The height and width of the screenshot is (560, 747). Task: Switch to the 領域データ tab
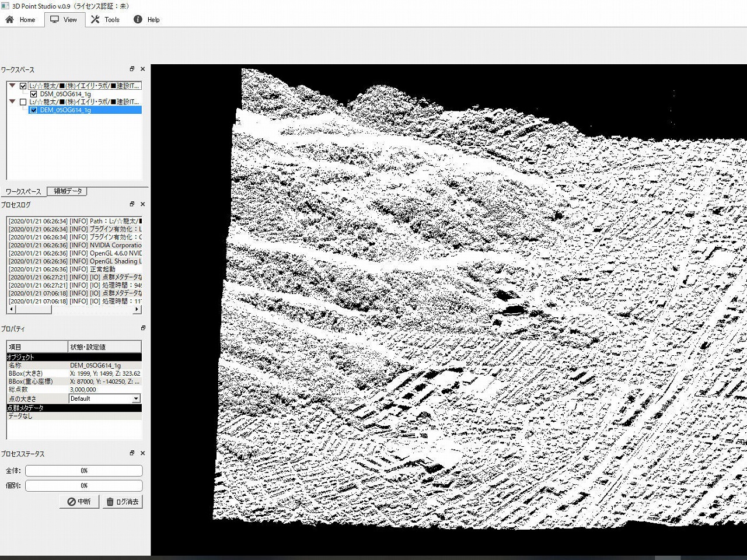coord(68,191)
